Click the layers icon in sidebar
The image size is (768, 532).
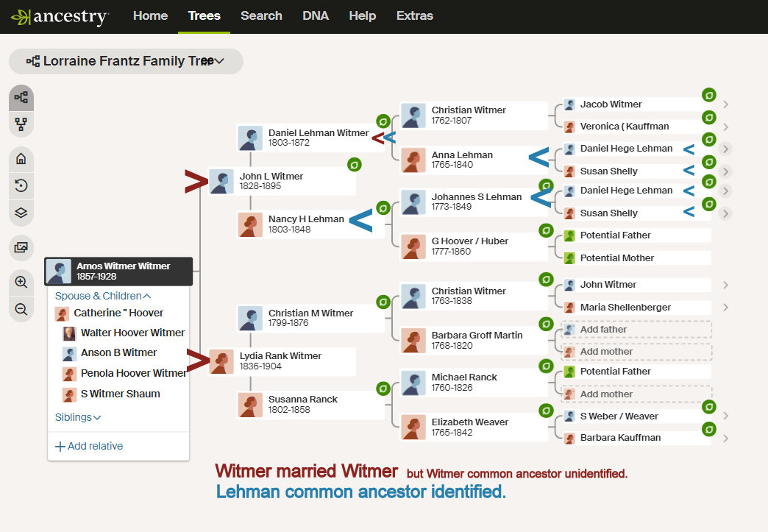pyautogui.click(x=21, y=213)
